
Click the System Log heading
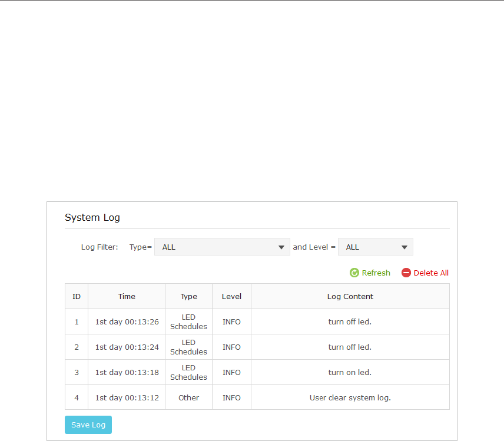coord(92,218)
